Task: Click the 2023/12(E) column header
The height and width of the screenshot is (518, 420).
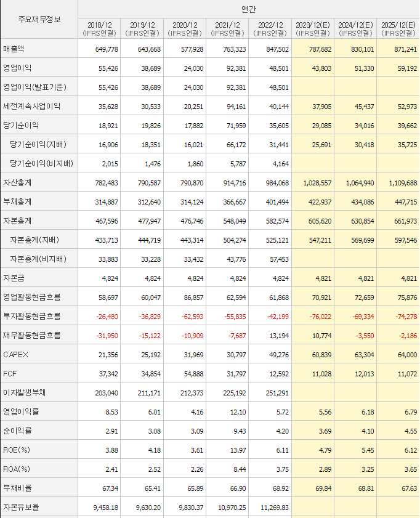Action: (x=313, y=29)
